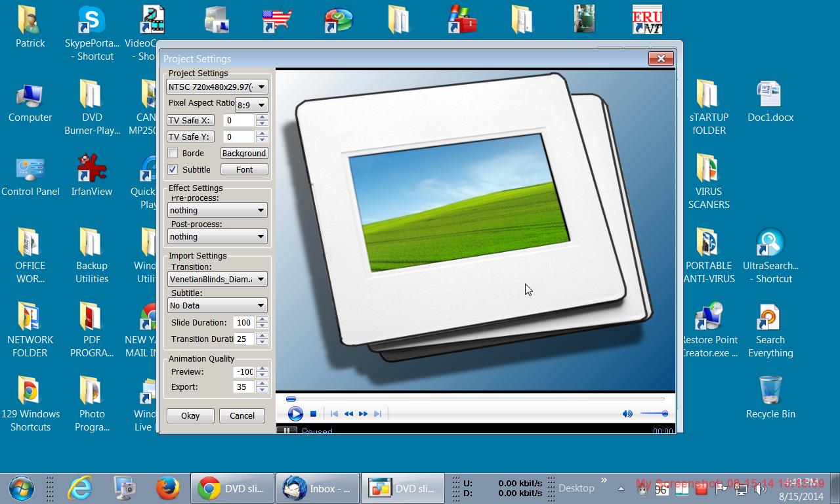Launch Firefox from the taskbar
Screen dimensions: 840x504
pyautogui.click(x=167, y=488)
